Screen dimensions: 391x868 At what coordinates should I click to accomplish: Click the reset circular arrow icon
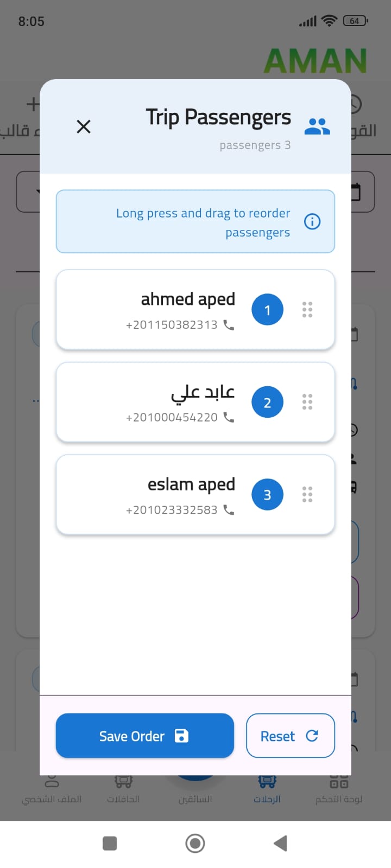click(x=312, y=736)
